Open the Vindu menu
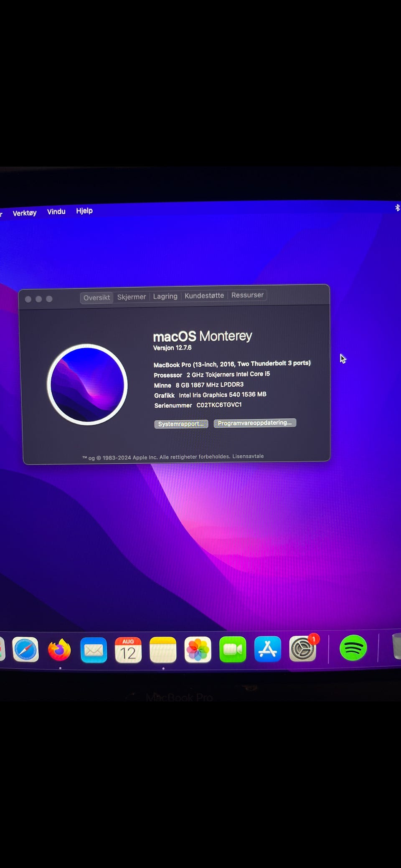Screen dimensions: 401x868 56,212
